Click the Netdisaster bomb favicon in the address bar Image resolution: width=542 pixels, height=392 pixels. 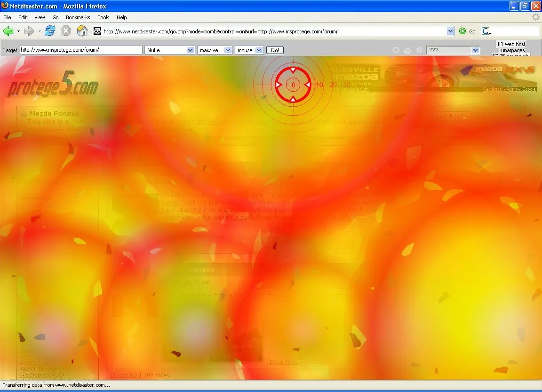click(x=96, y=31)
